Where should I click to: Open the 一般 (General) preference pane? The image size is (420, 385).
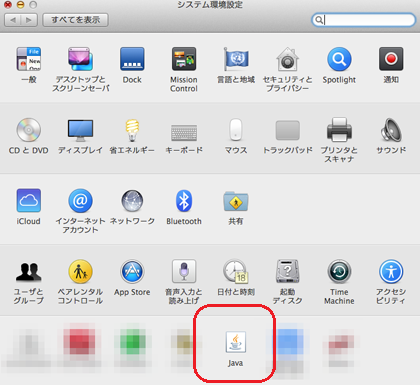tap(29, 59)
